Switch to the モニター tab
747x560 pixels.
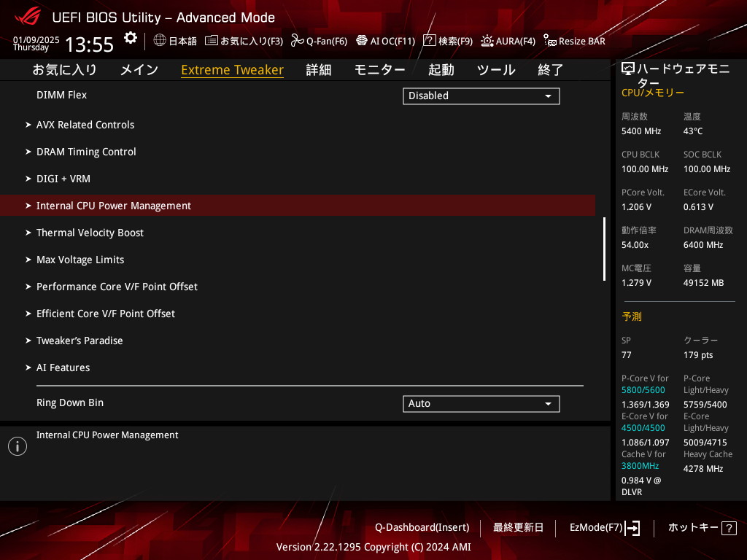point(379,70)
